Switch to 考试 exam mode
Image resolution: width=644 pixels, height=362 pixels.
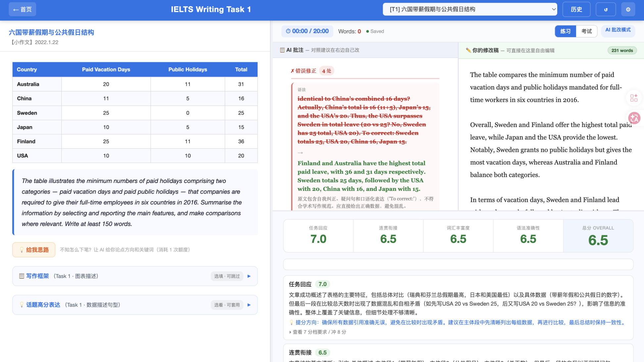pos(586,31)
